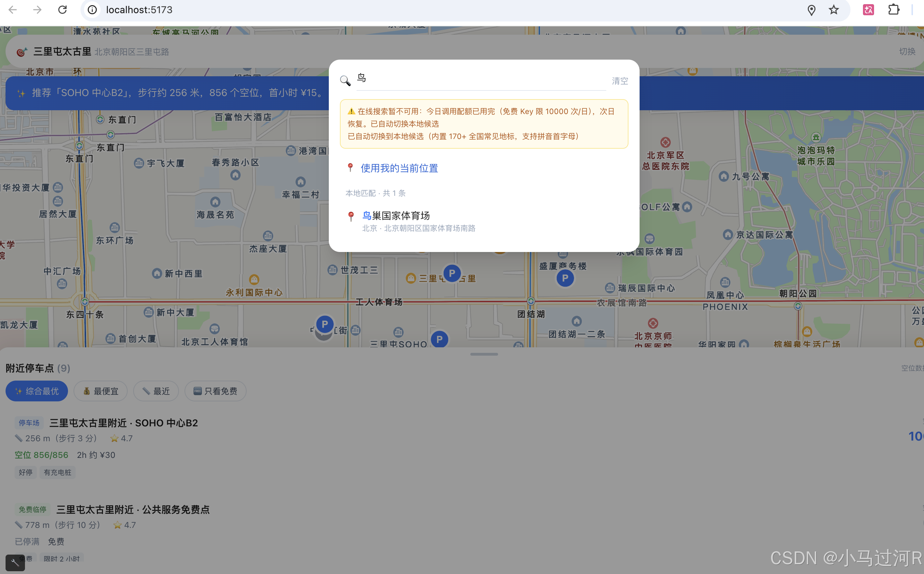The width and height of the screenshot is (924, 574).
Task: Click the parking marker near 三里屯SOHO
Action: [x=439, y=339]
